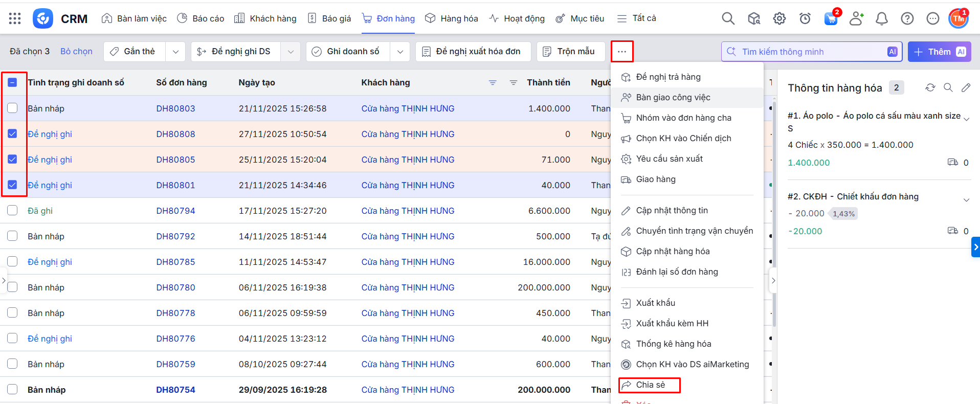The image size is (980, 404).
Task: Click the global search magnifier icon
Action: tap(728, 18)
